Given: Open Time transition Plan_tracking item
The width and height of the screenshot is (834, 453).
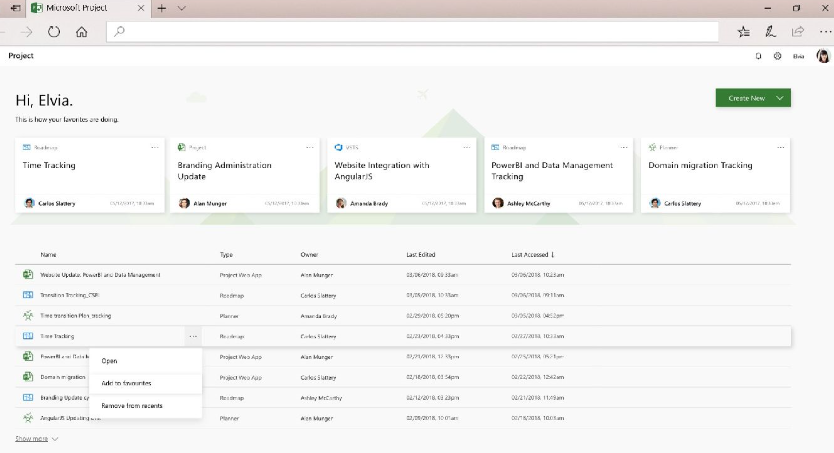Looking at the screenshot, I should click(x=76, y=316).
